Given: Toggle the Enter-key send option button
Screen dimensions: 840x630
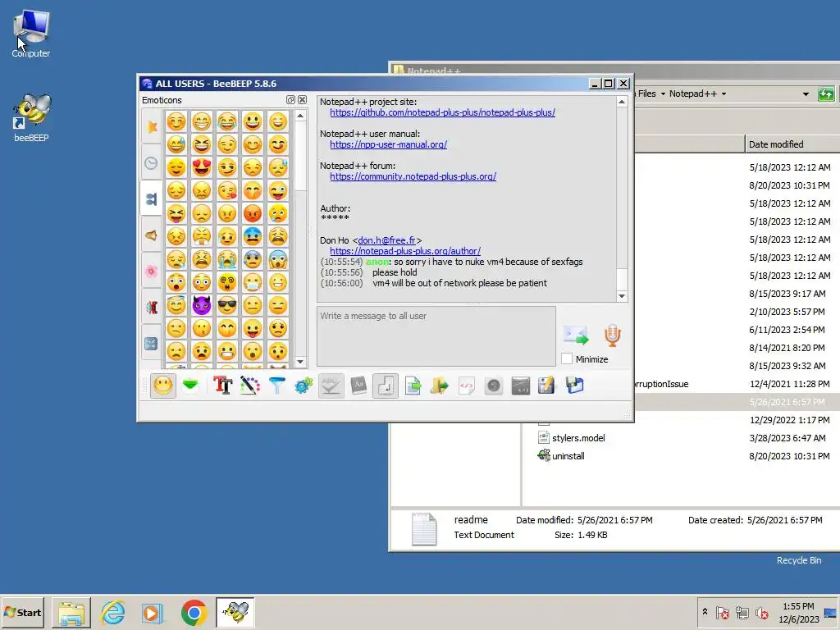Looking at the screenshot, I should pyautogui.click(x=386, y=386).
